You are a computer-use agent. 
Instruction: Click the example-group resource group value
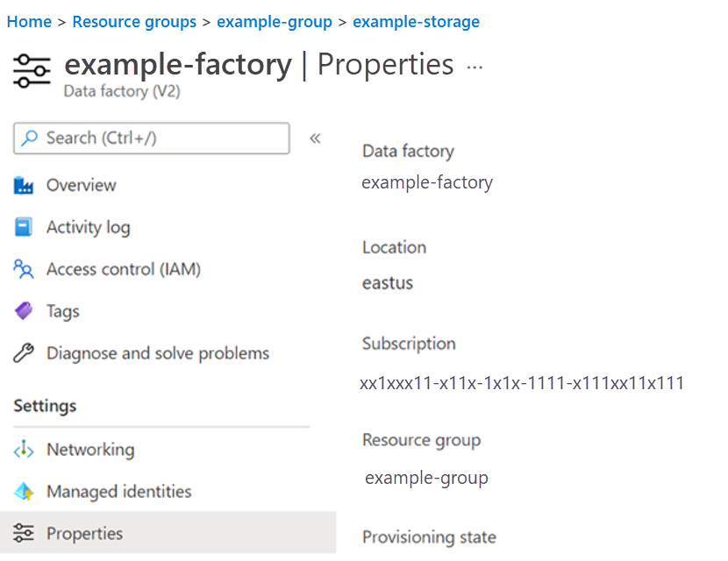[x=426, y=478]
